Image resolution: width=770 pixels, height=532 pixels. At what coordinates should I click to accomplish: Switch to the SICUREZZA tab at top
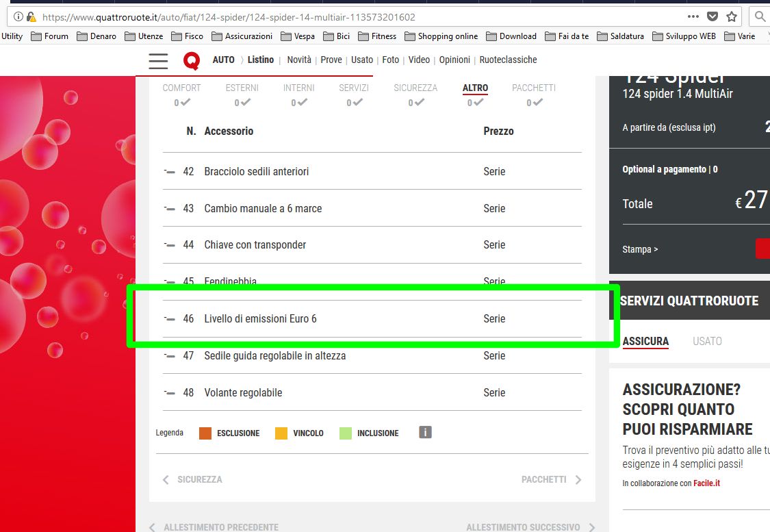[x=415, y=88]
